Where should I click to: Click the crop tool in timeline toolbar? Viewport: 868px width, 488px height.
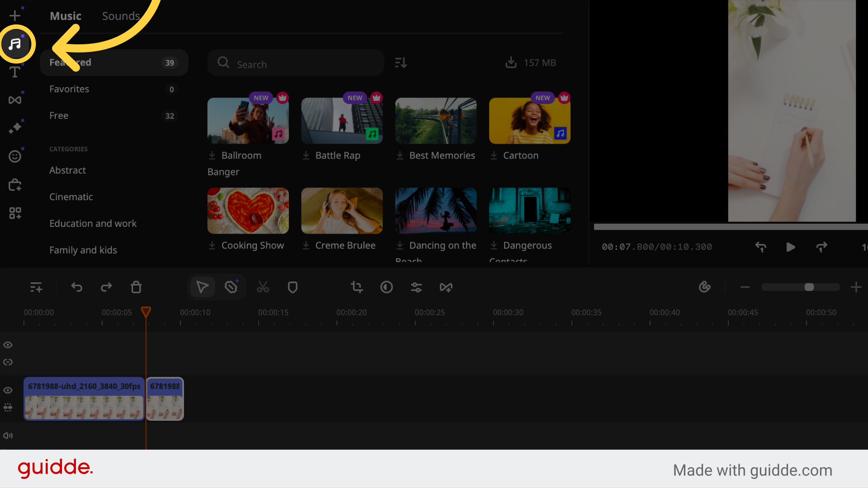(x=357, y=287)
